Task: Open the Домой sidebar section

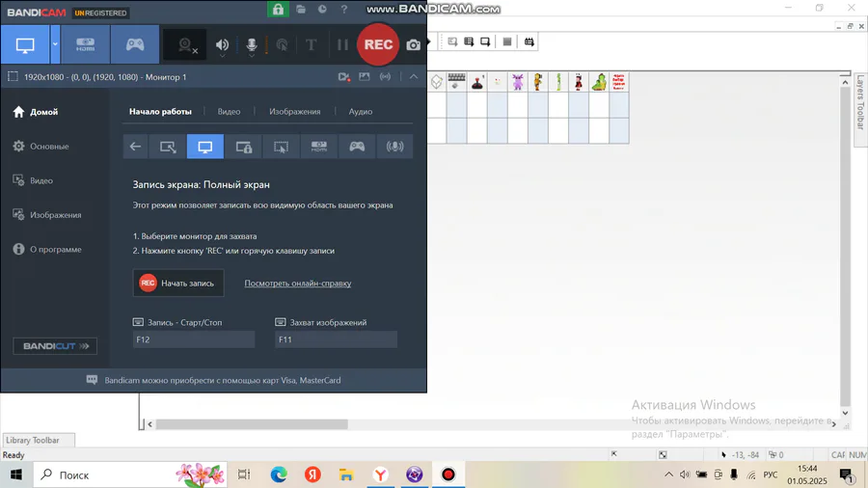Action: pyautogui.click(x=36, y=112)
